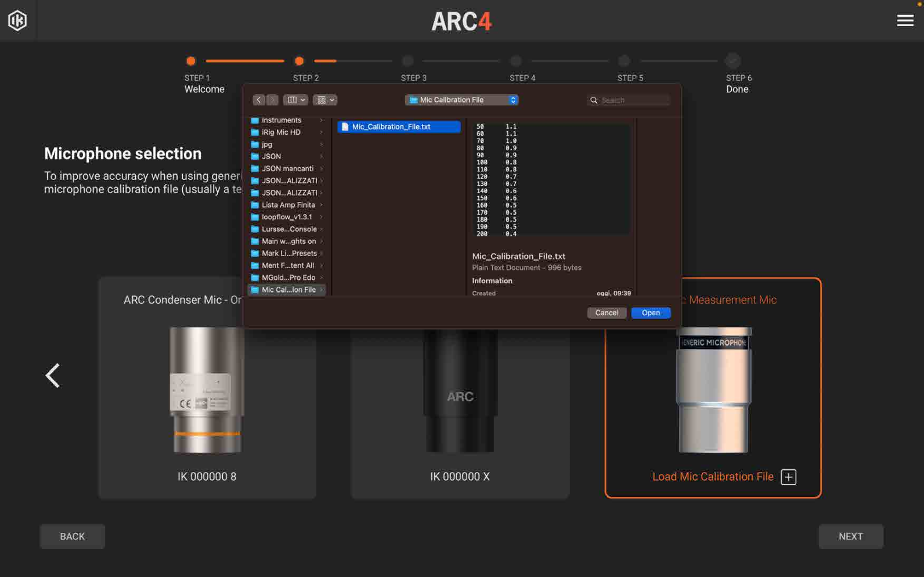Viewport: 924px width, 577px height.
Task: Click the NEXT button
Action: 850,536
